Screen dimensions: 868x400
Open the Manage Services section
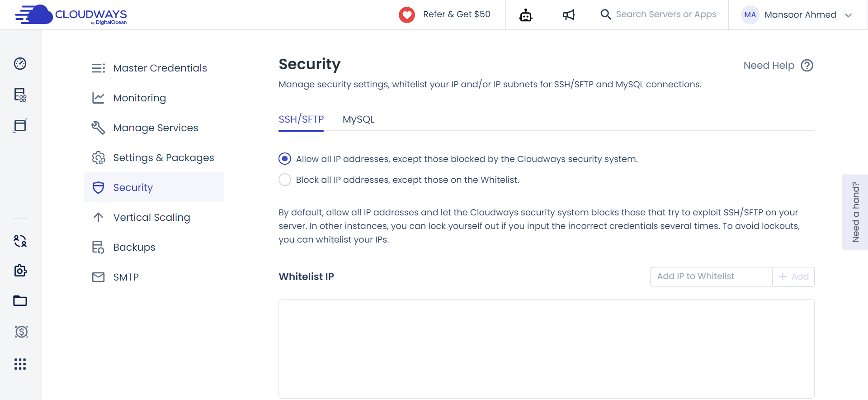(x=155, y=128)
